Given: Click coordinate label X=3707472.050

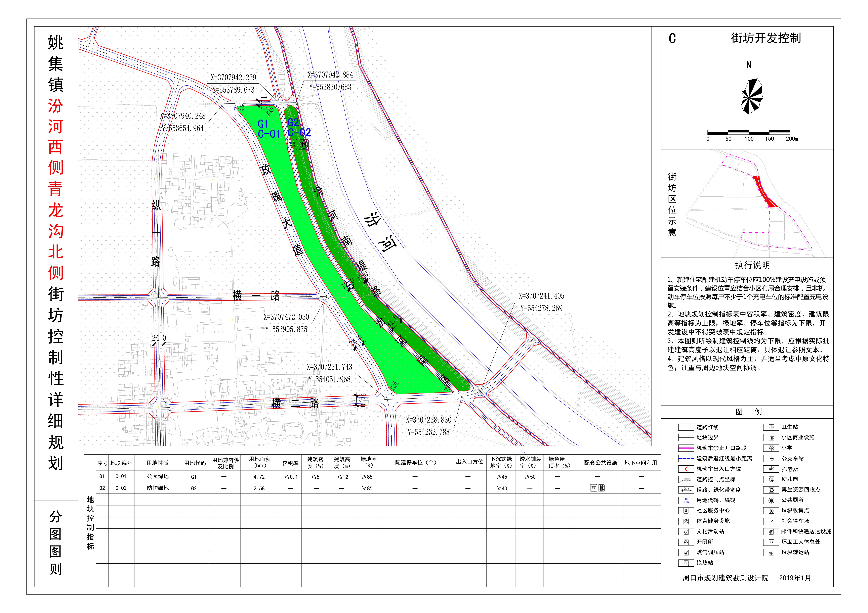Looking at the screenshot, I should coord(286,317).
